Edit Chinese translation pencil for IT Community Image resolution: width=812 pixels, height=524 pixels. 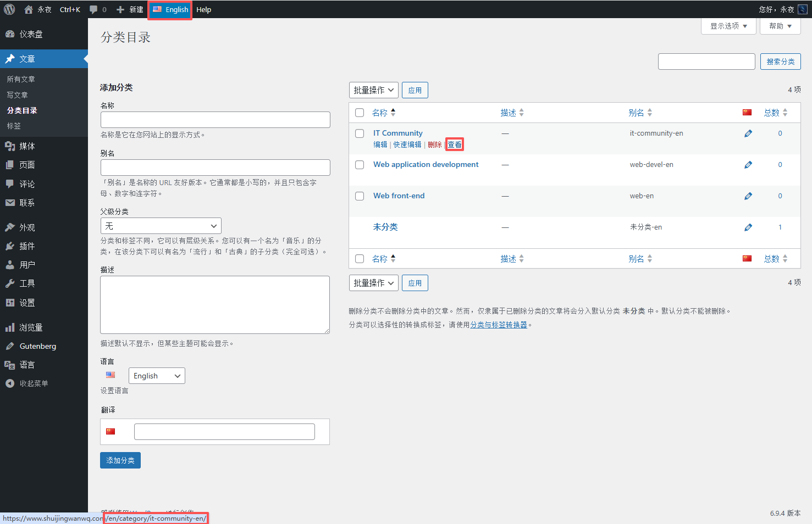pos(748,133)
